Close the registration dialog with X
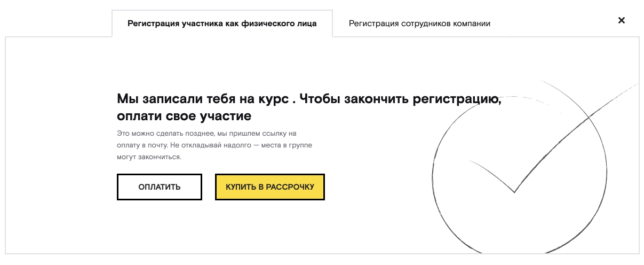This screenshot has width=644, height=265. pos(621,20)
